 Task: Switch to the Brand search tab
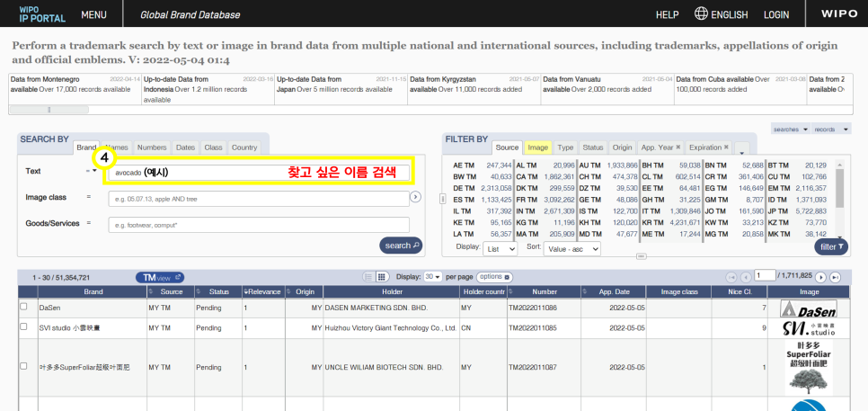point(86,147)
